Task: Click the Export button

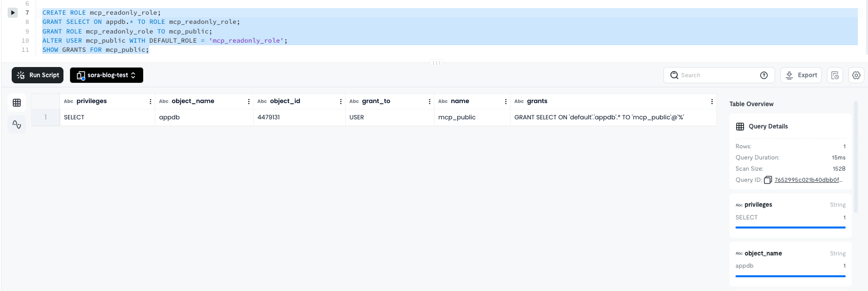Action: (801, 75)
